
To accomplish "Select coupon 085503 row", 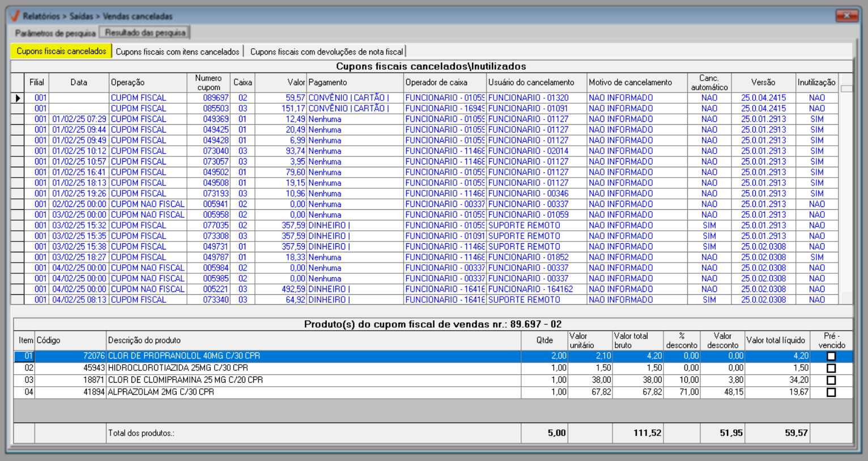I will pos(215,108).
